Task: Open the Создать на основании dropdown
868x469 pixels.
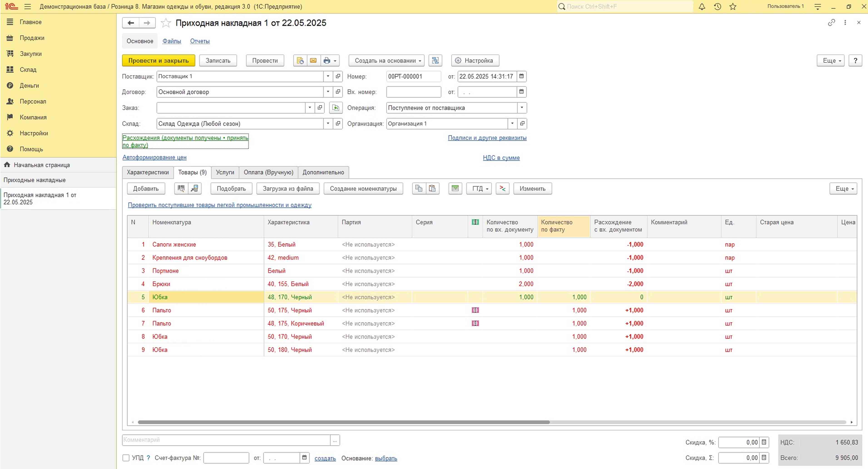Action: [386, 61]
